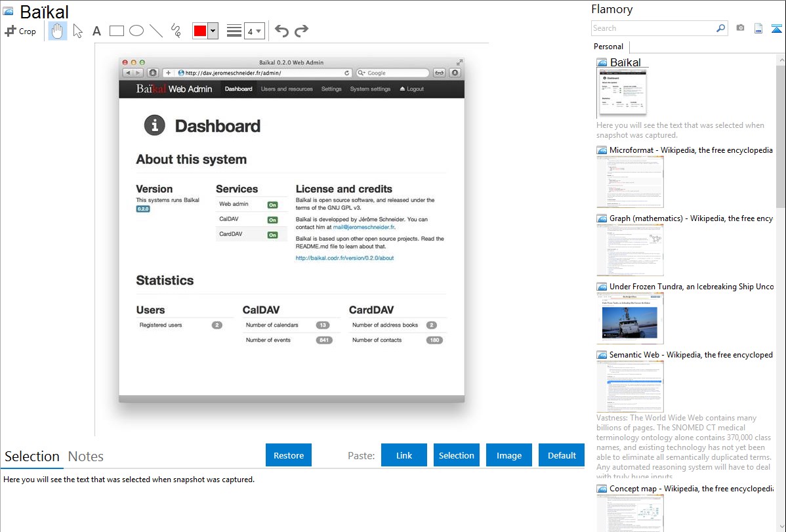
Task: Click the Graph (mathematics) snapshot title
Action: coord(691,218)
